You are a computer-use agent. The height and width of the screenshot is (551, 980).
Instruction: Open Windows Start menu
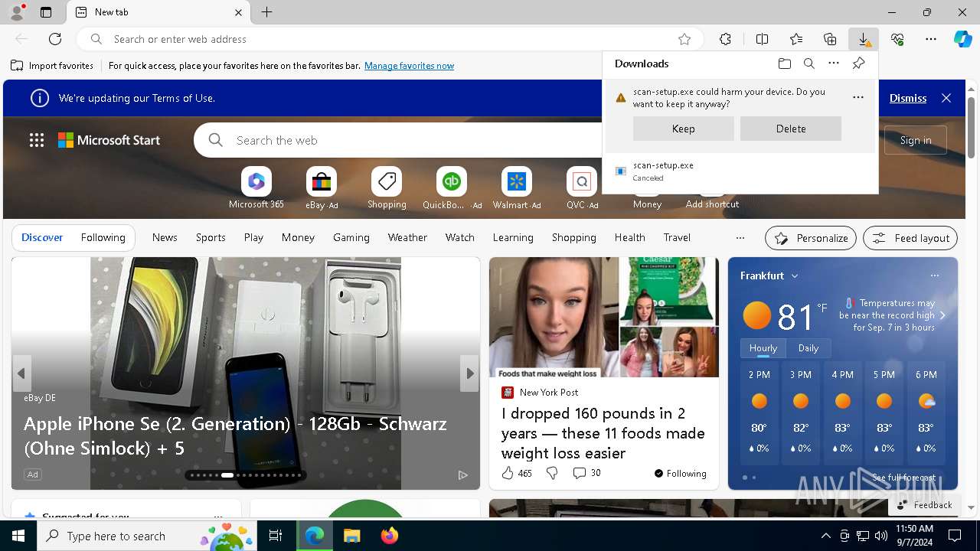coord(18,536)
